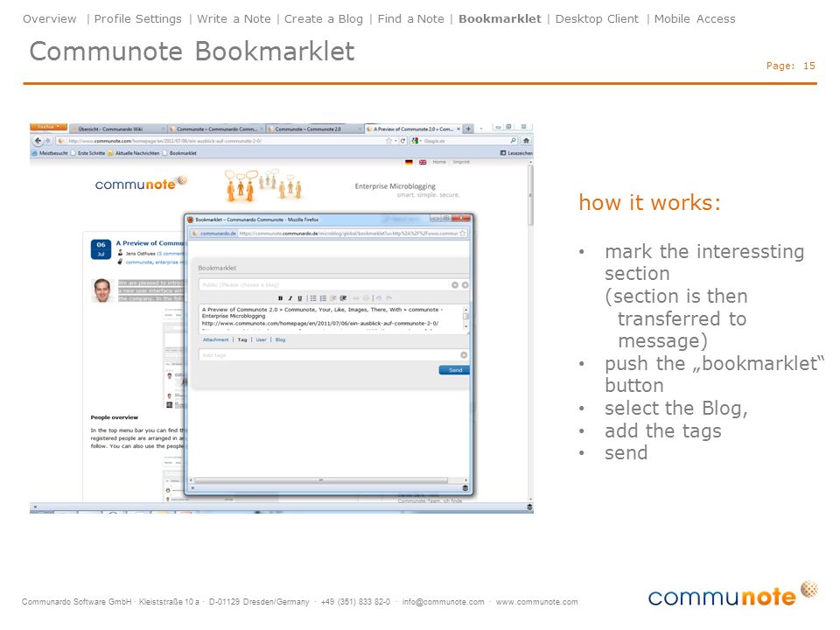Open Mobile Access in the top navigation

click(695, 18)
